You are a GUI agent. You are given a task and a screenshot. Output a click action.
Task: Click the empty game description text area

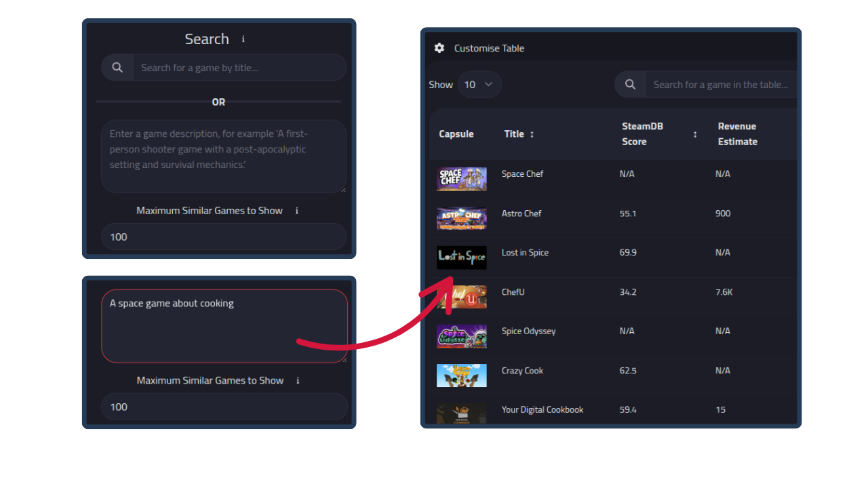(223, 157)
